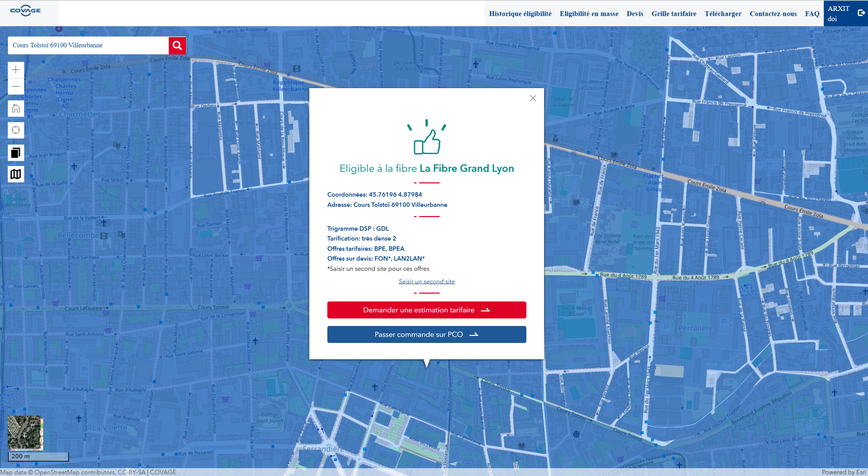Click the red search magnifier button
The width and height of the screenshot is (868, 476).
tap(177, 45)
